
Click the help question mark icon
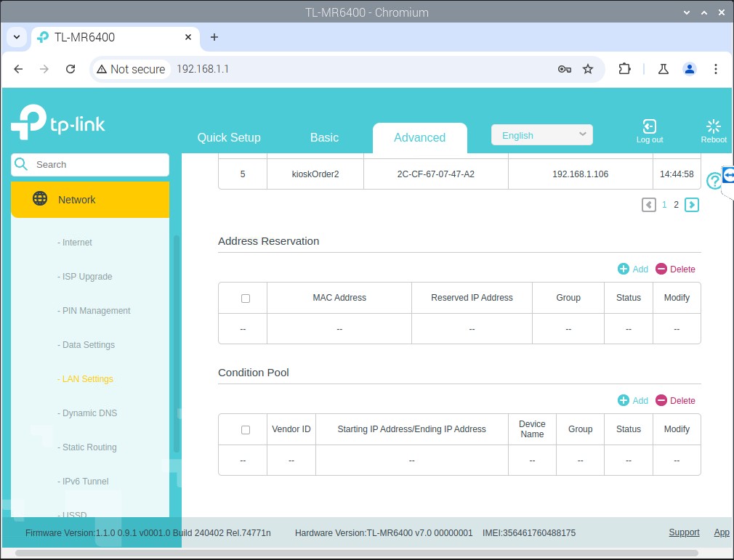pos(714,182)
